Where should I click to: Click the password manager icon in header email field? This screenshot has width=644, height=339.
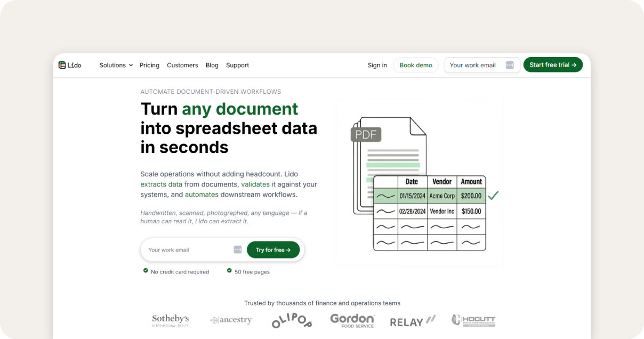510,65
